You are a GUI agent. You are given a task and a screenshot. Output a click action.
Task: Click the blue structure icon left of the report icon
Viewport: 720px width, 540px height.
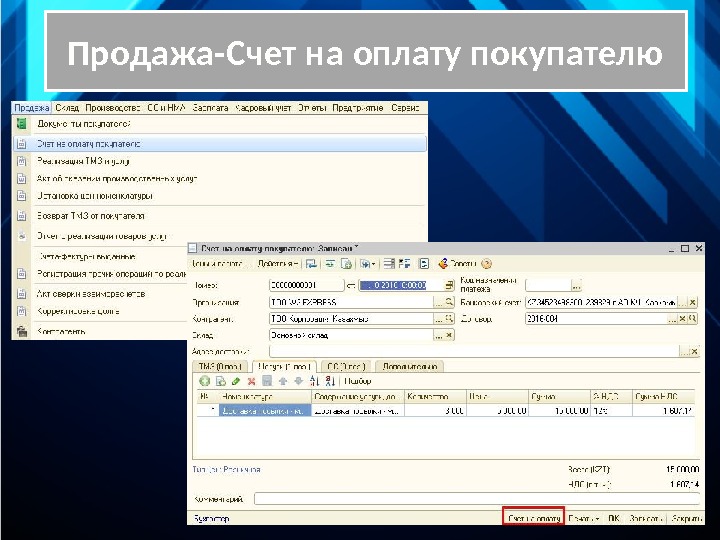click(405, 264)
